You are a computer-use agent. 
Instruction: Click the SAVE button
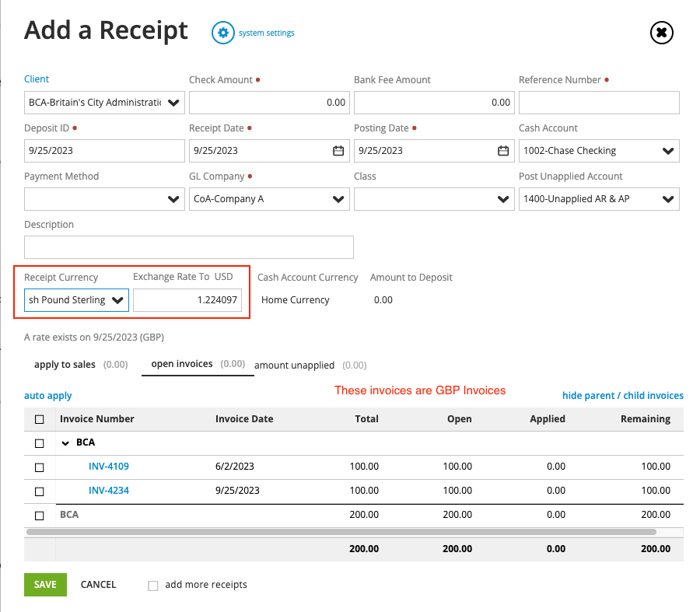(x=45, y=584)
